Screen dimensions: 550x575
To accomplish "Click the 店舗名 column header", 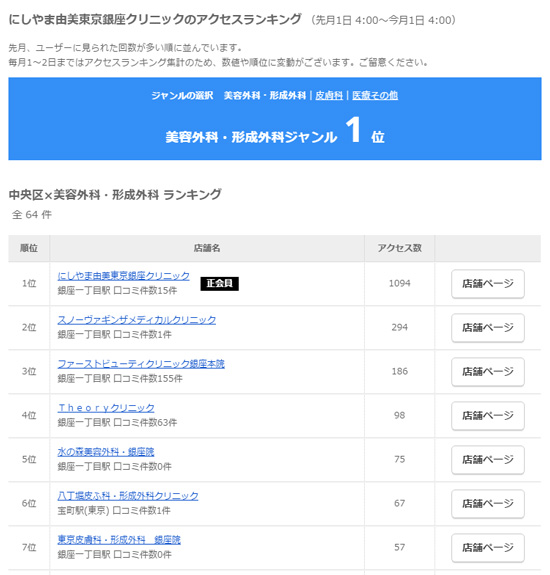I will coord(207,248).
